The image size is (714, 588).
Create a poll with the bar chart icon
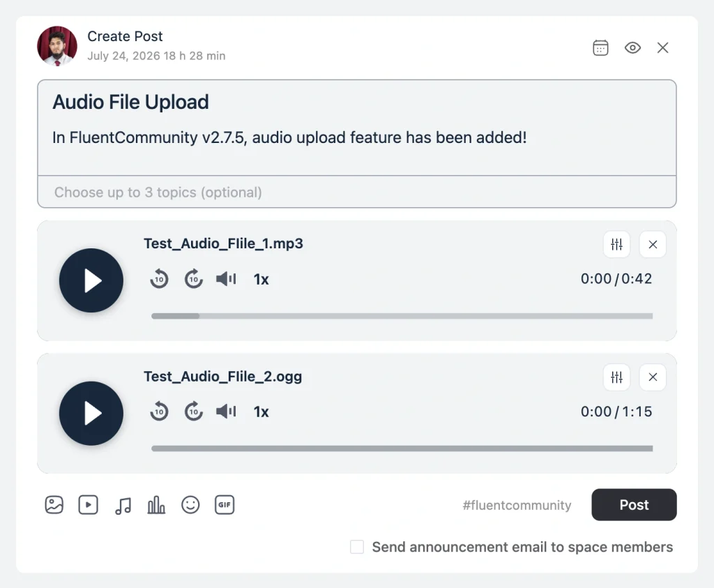point(156,505)
